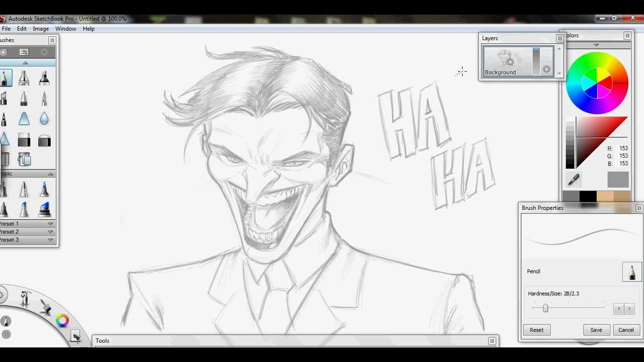Open the Window menu
The height and width of the screenshot is (362, 644).
65,29
